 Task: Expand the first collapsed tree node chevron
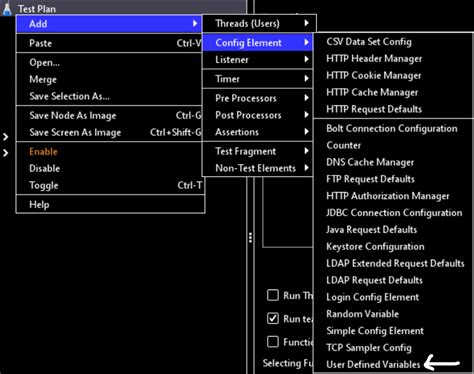5,137
